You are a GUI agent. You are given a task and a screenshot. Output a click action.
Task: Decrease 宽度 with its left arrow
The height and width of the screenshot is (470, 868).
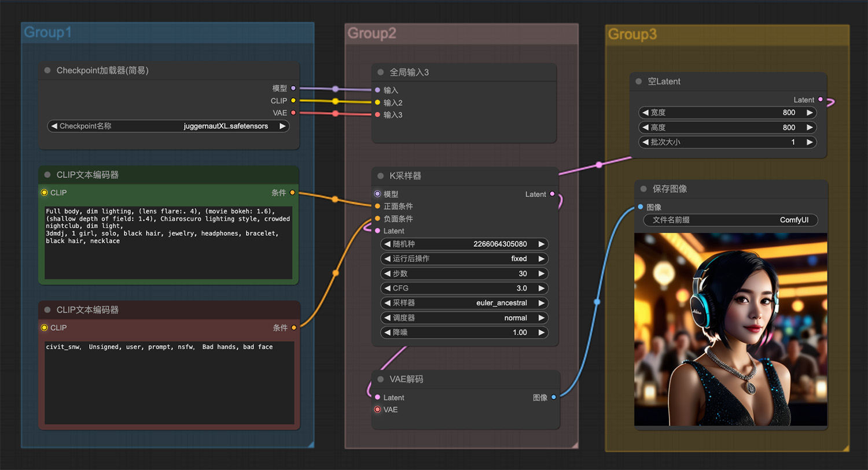(x=645, y=113)
